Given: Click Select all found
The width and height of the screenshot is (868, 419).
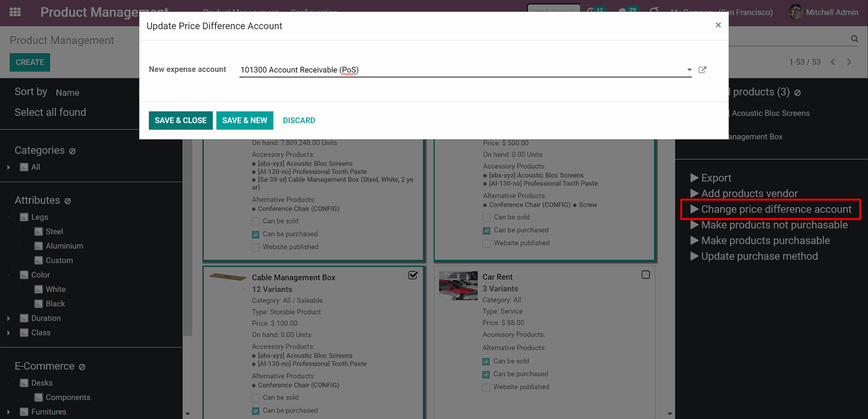Looking at the screenshot, I should point(50,112).
